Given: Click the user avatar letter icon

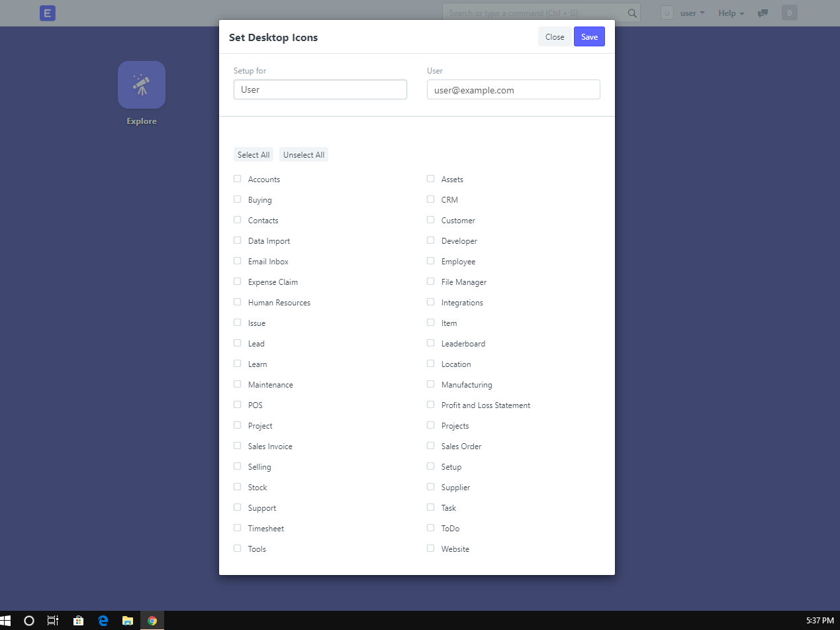Looking at the screenshot, I should [667, 13].
